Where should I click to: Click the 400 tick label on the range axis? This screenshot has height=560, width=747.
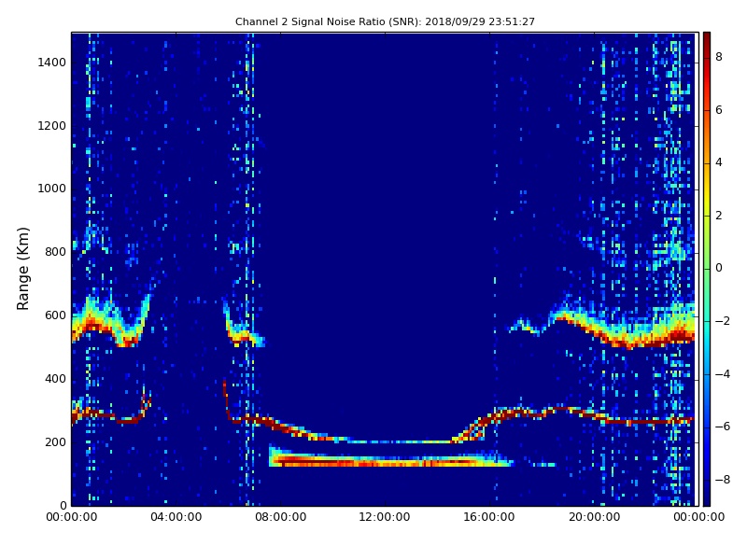[x=55, y=379]
